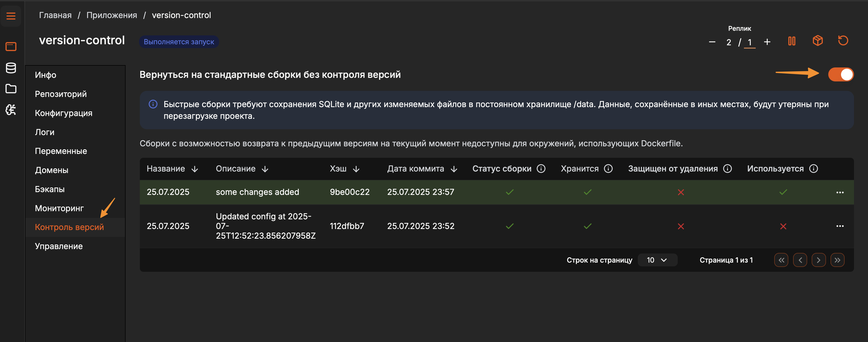Expand the rows per page dropdown
The width and height of the screenshot is (868, 342).
coord(657,260)
